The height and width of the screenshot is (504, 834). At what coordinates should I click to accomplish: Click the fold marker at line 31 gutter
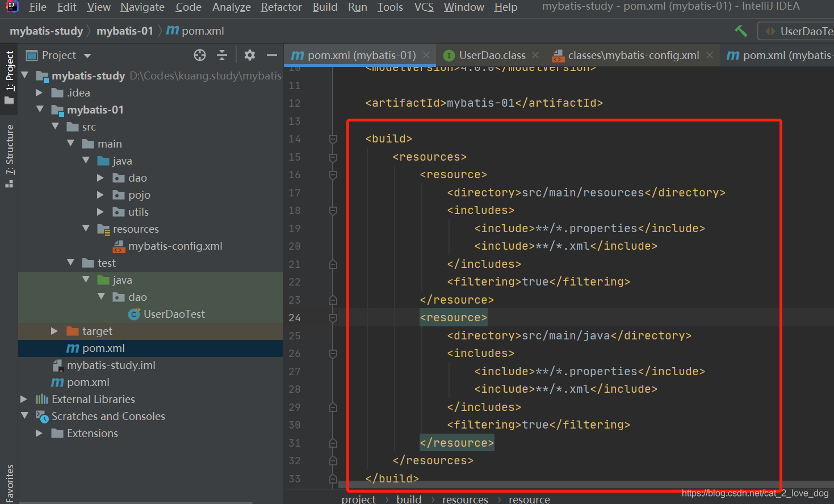point(333,443)
